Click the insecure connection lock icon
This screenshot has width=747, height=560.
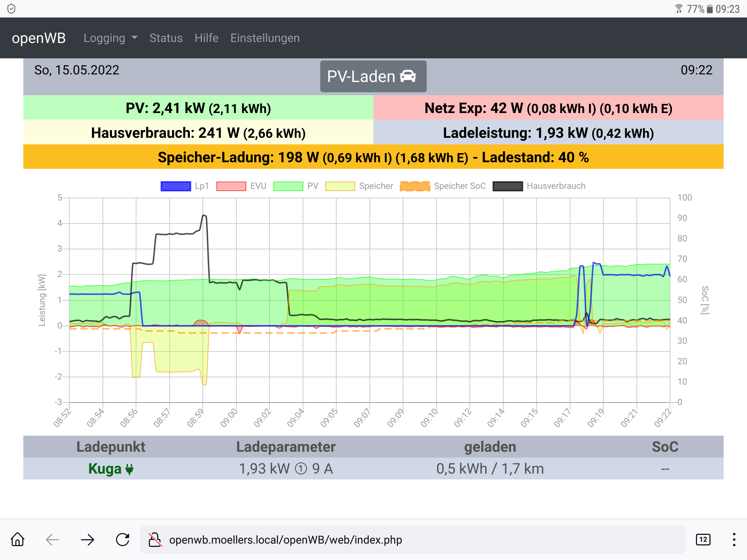pyautogui.click(x=155, y=540)
